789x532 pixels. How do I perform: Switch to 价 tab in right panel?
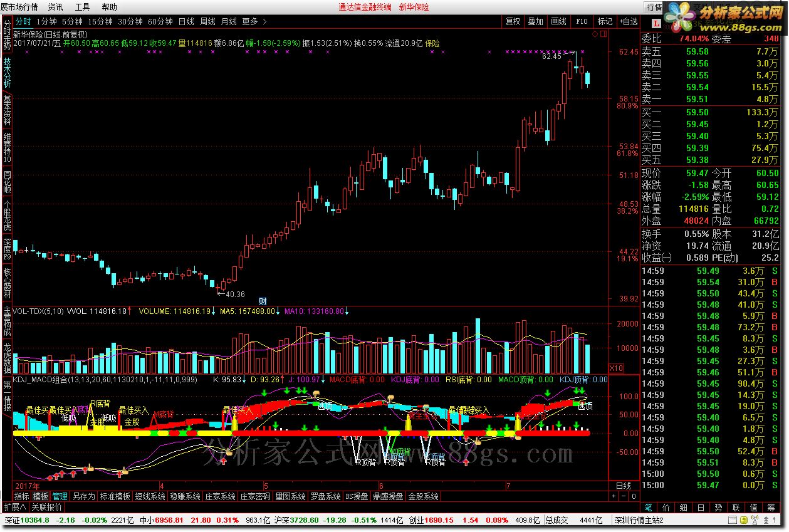coord(666,508)
